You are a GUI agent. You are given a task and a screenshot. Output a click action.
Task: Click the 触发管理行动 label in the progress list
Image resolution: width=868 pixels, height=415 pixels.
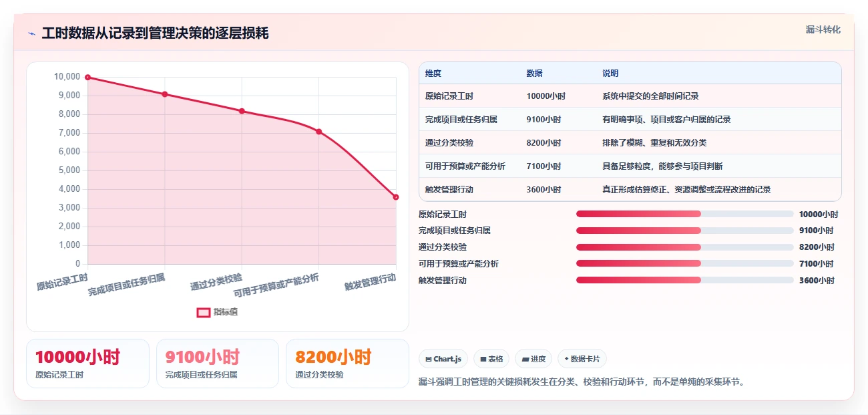click(443, 281)
